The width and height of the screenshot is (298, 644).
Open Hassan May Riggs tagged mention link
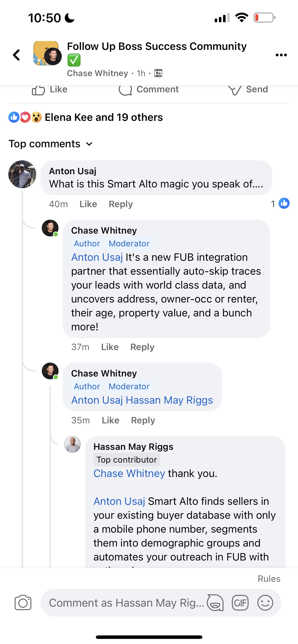(169, 400)
